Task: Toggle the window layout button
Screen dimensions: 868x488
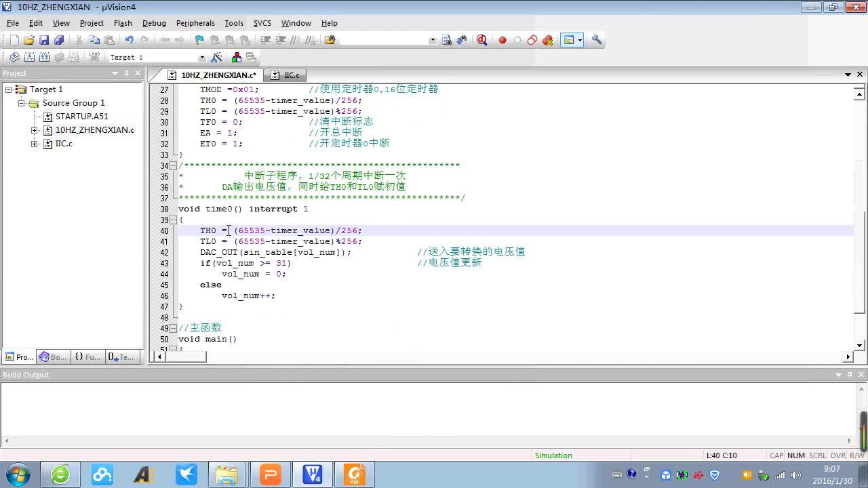Action: pyautogui.click(x=569, y=40)
